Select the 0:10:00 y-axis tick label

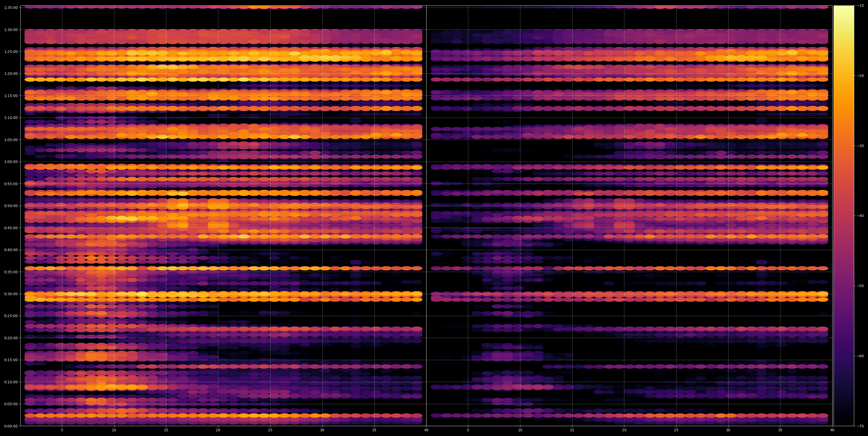click(x=11, y=382)
